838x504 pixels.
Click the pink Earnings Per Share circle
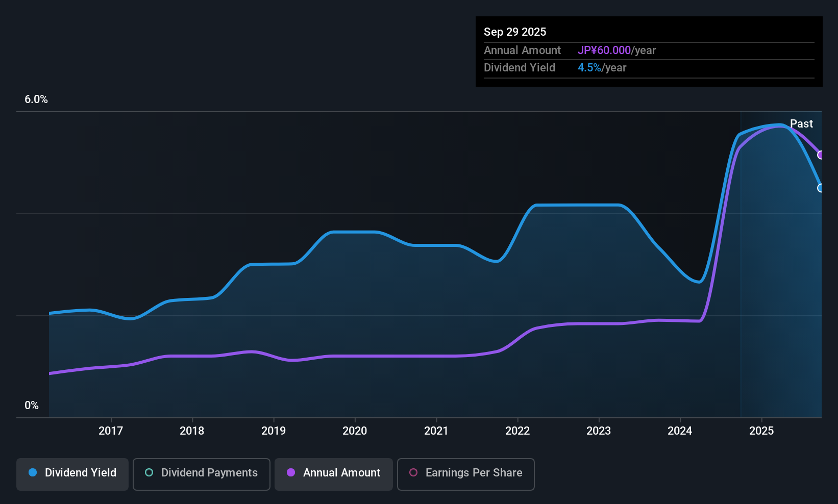(x=413, y=473)
